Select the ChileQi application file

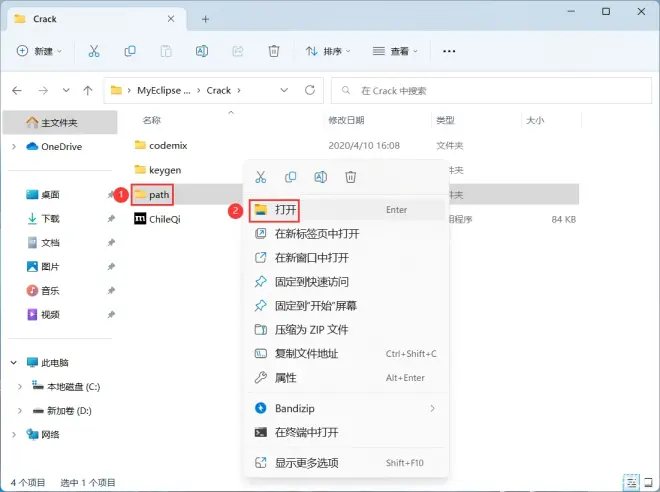[157, 219]
